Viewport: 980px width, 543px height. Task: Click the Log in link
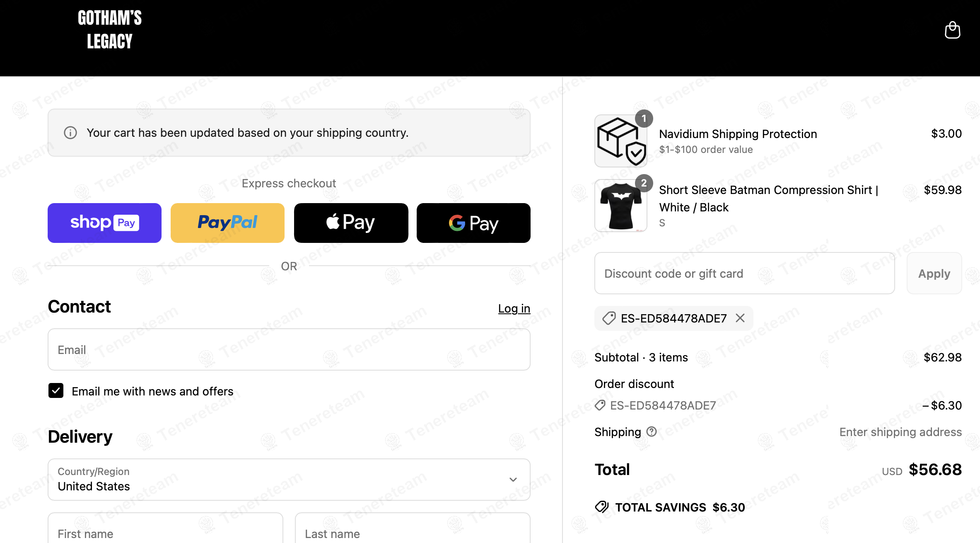click(514, 308)
